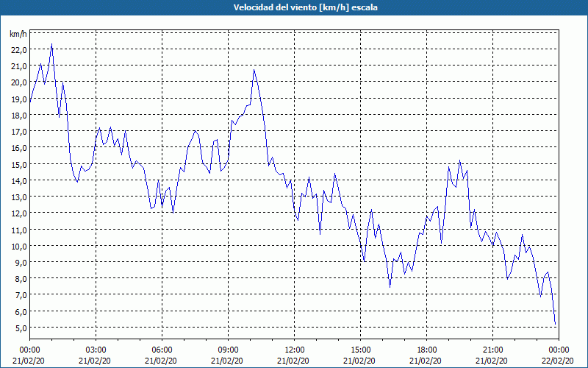The height and width of the screenshot is (368, 588).
Task: Select the 7,0 y-axis label
Action: click(21, 295)
